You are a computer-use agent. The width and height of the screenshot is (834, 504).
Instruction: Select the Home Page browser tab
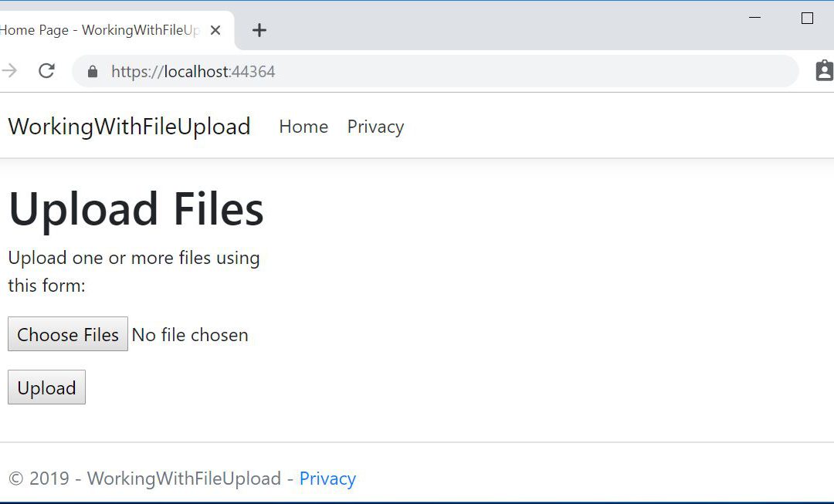coord(100,31)
